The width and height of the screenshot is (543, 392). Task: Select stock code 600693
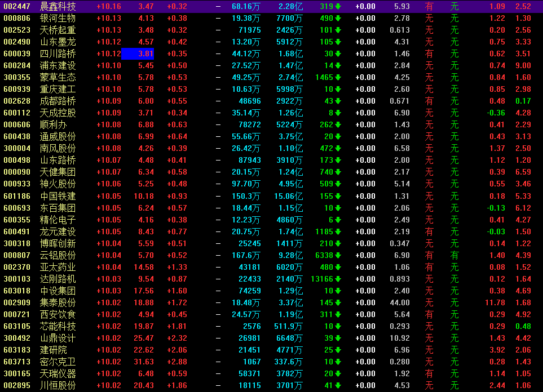tap(17, 208)
